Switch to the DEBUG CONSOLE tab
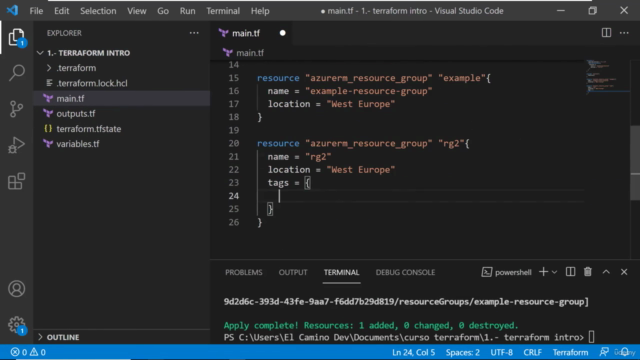Image resolution: width=640 pixels, height=360 pixels. [x=405, y=272]
